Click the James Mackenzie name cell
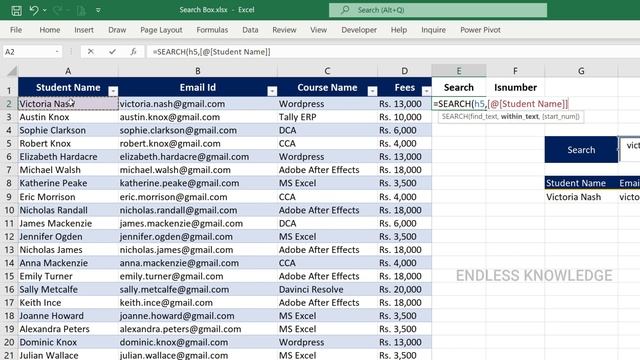 (x=68, y=223)
